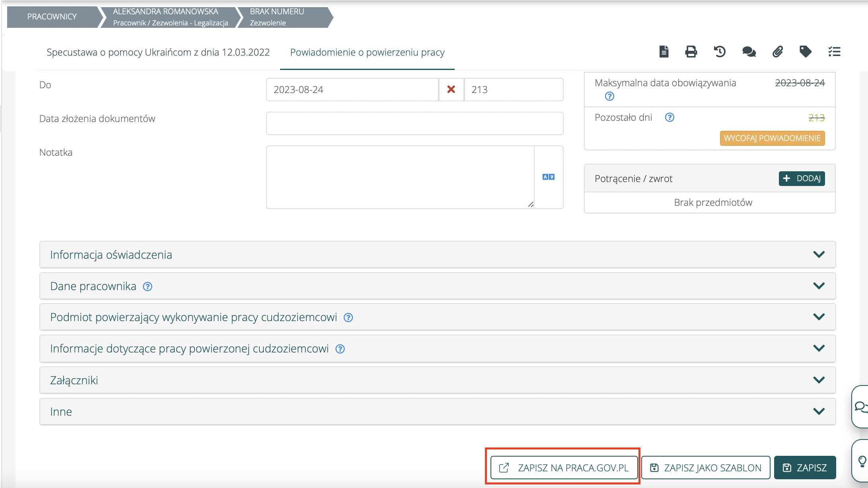Click the WYCOFAJ POWIADOMIENIE button
868x488 pixels.
point(772,138)
